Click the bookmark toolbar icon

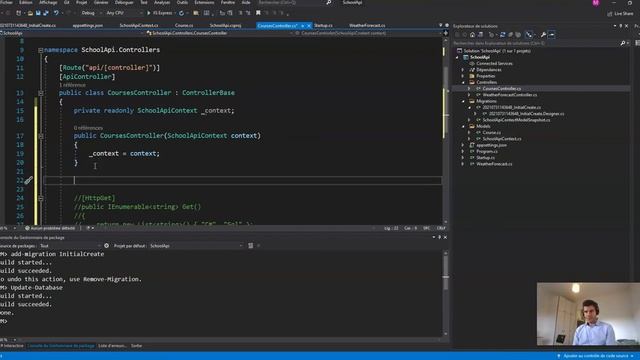[x=258, y=13]
